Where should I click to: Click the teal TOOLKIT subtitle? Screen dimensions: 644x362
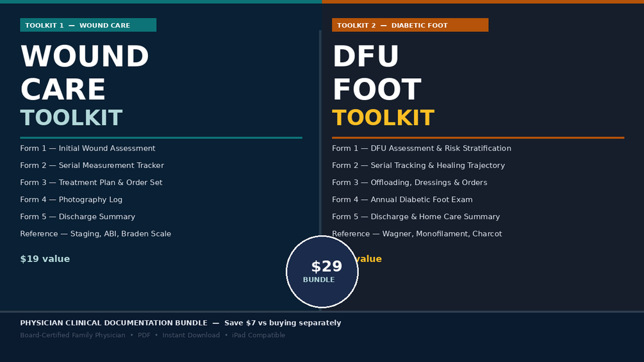[x=72, y=118]
